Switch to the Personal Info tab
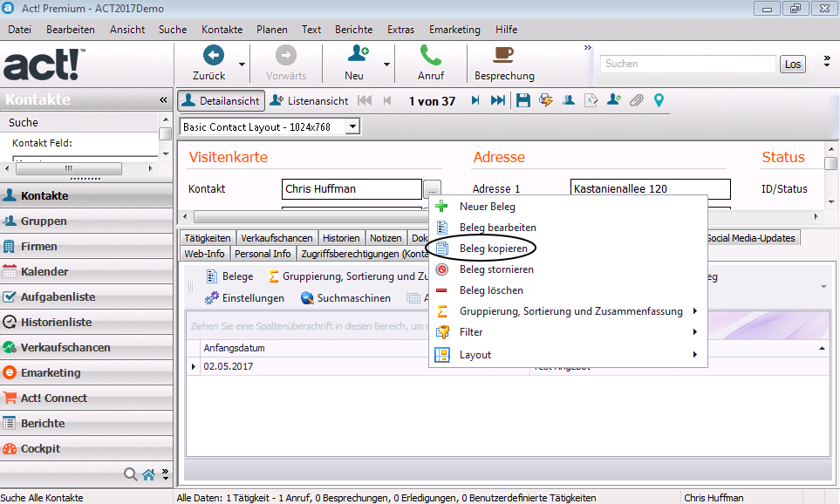840x504 pixels. [263, 254]
